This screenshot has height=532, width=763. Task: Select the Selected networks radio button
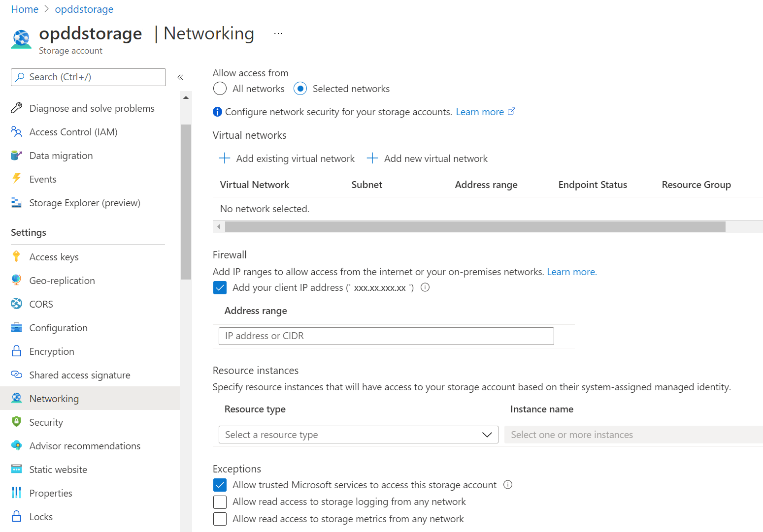point(300,89)
